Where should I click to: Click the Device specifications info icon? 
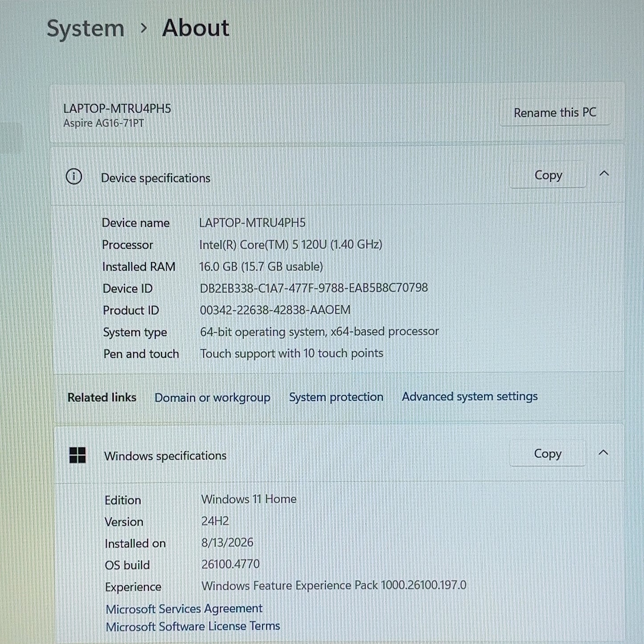coord(74,177)
